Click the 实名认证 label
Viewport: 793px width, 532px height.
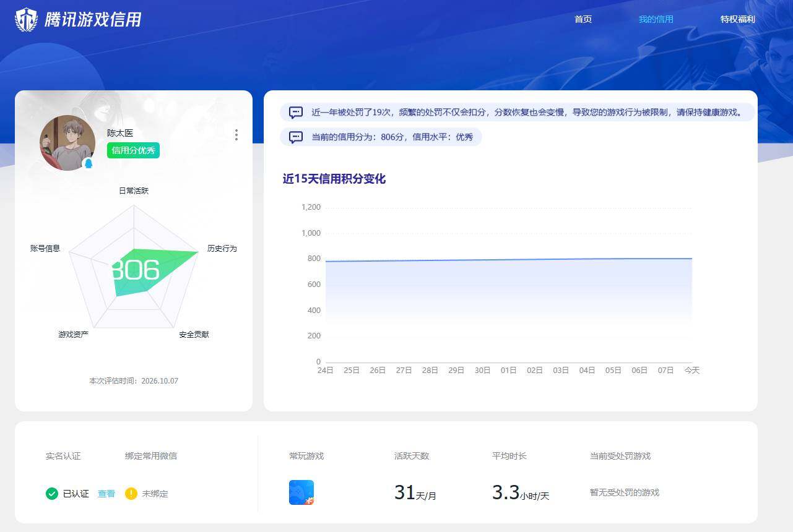coord(63,456)
